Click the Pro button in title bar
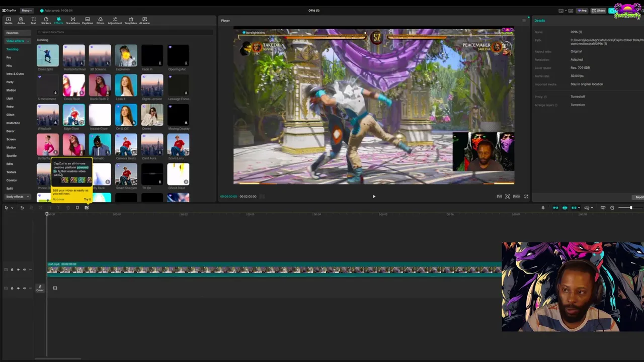 pos(582,11)
